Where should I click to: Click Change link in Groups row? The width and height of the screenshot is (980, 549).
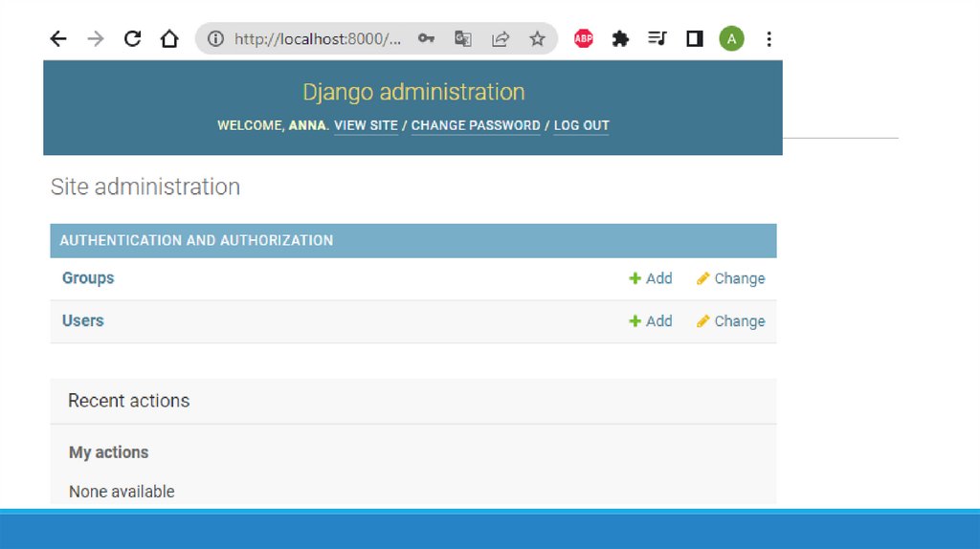click(730, 278)
